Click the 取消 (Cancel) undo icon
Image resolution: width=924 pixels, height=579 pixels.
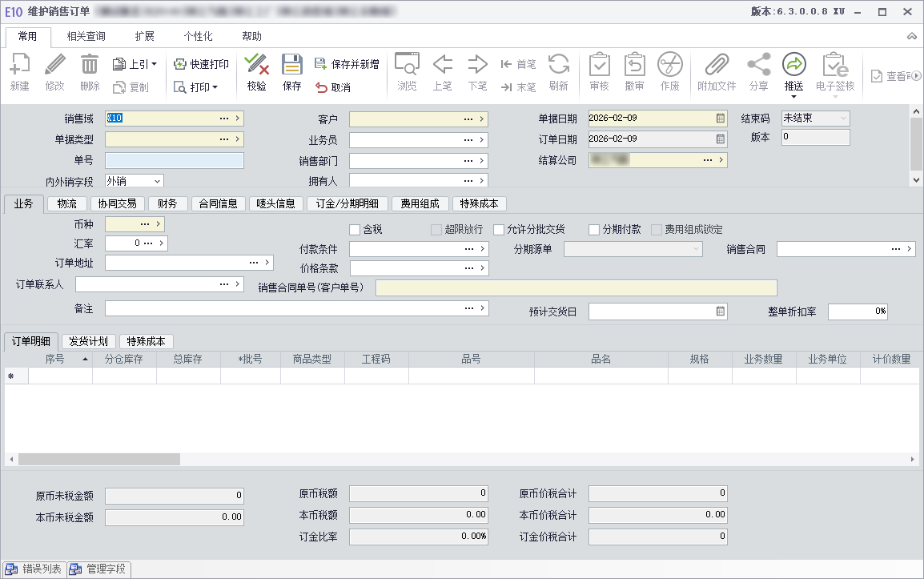coord(321,87)
